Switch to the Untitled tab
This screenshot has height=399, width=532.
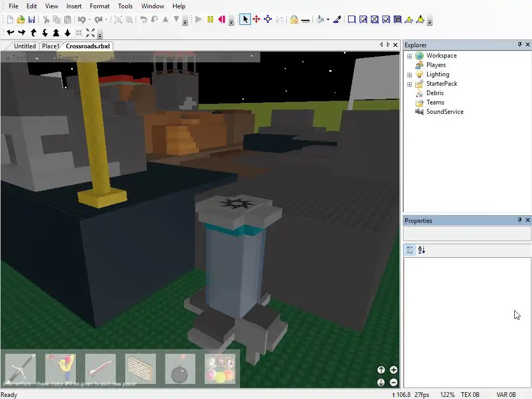[24, 46]
